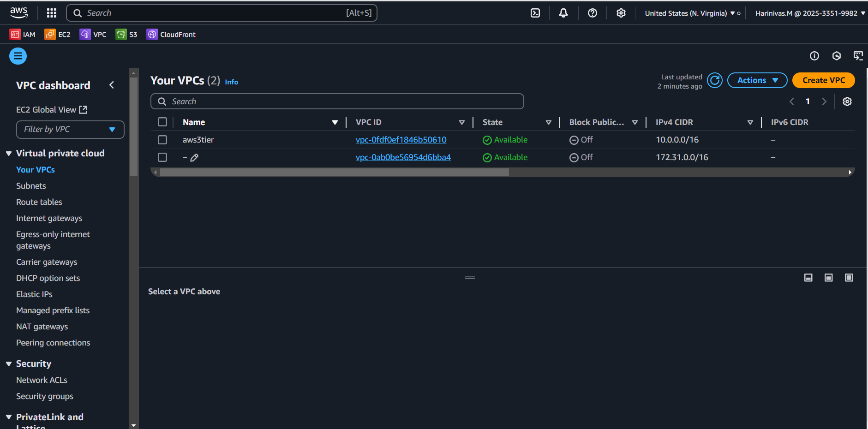Focus the top AWS Search field
The width and height of the screenshot is (868, 429).
[222, 13]
